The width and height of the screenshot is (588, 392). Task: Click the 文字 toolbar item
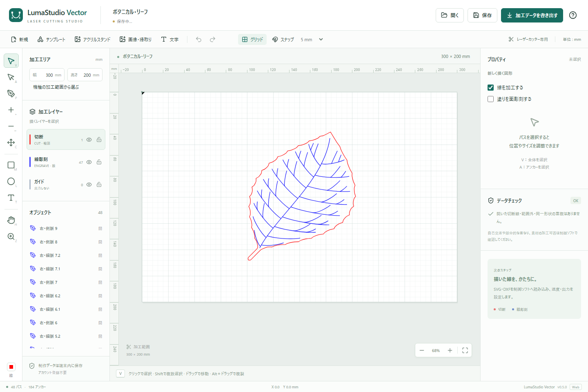170,40
